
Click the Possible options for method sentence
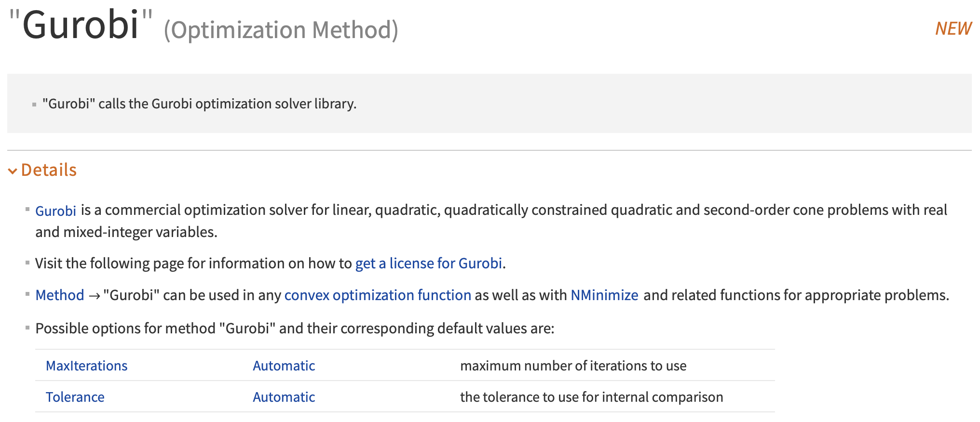click(x=295, y=329)
